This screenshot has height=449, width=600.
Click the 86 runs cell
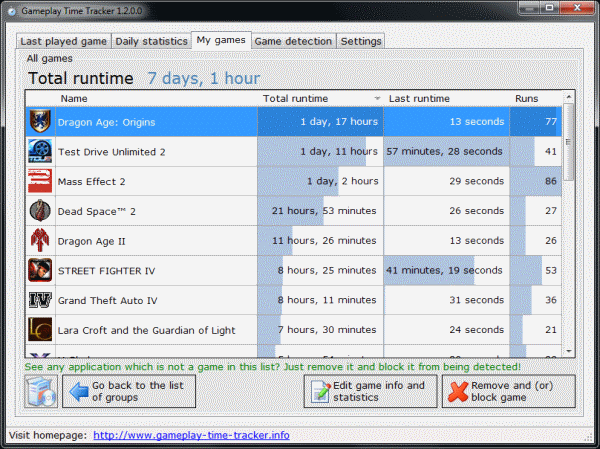(x=536, y=181)
